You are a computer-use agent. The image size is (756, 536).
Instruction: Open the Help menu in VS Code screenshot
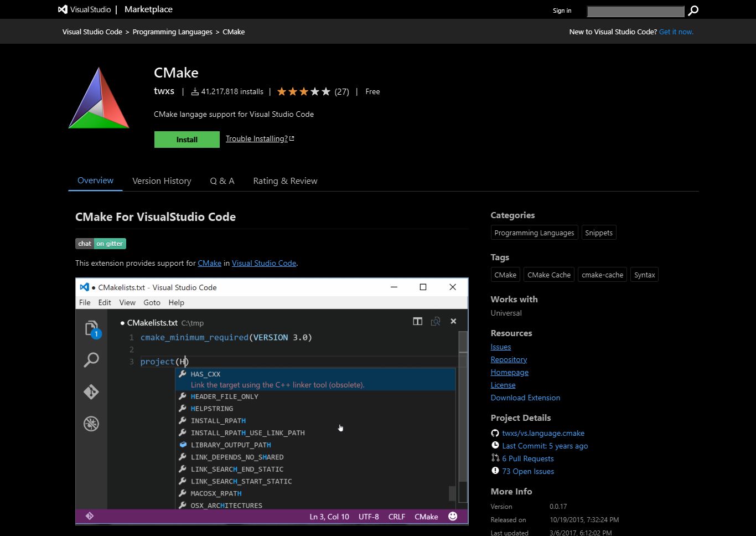pos(176,302)
